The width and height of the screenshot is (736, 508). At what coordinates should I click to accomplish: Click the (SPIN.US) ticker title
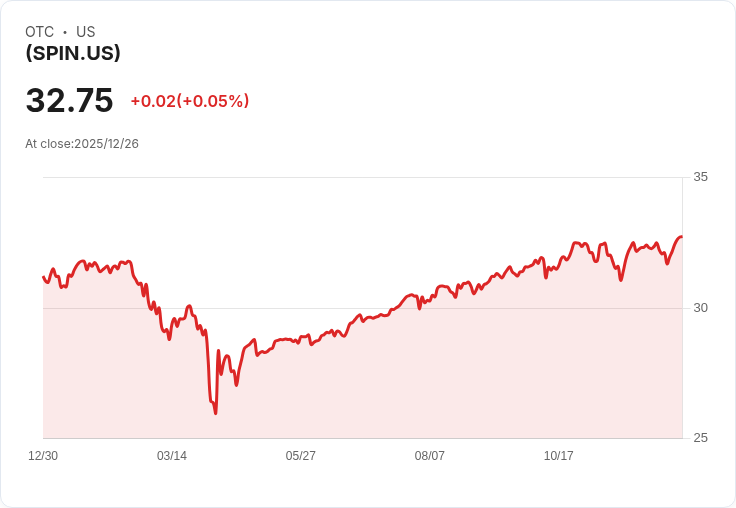tap(73, 53)
